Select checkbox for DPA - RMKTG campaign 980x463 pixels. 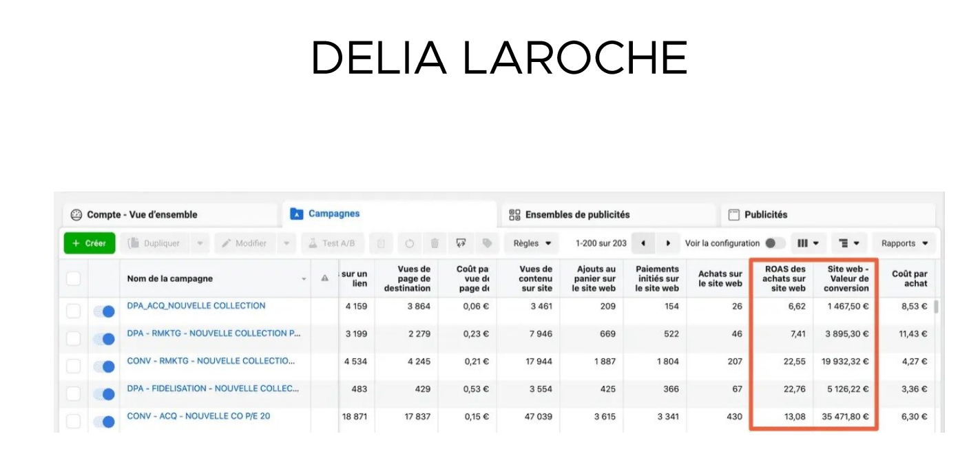73,339
